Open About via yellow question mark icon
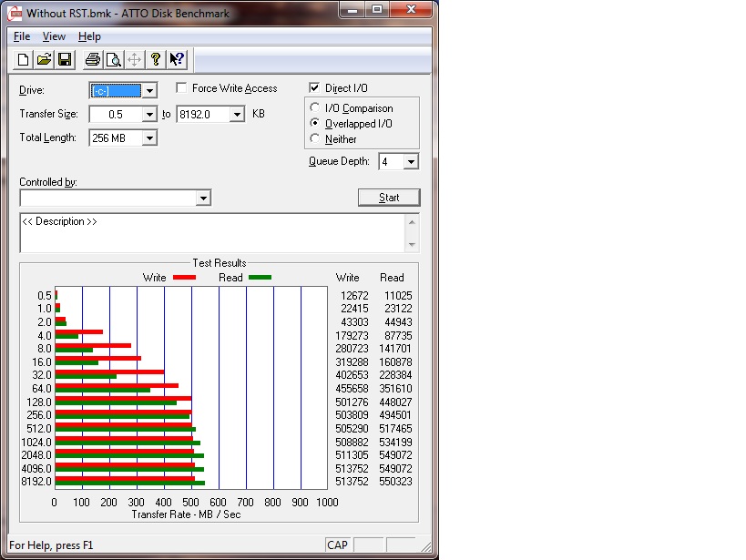 [155, 59]
